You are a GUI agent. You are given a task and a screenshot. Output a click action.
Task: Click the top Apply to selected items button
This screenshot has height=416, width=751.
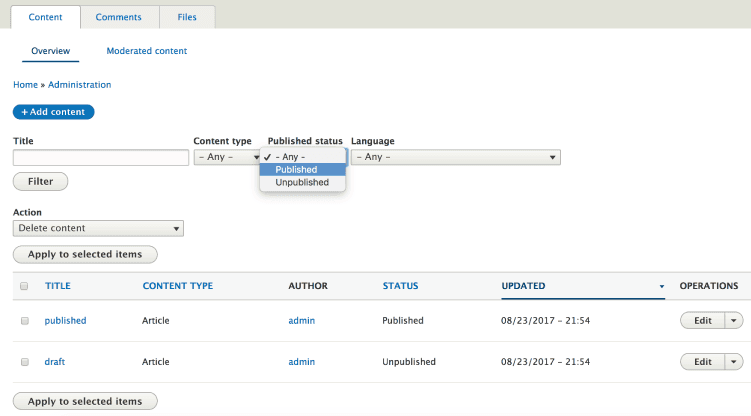[85, 254]
